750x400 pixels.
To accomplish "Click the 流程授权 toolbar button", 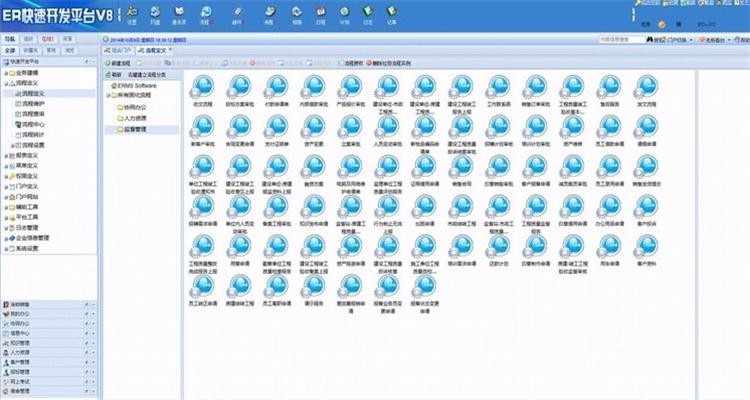I will (x=351, y=63).
